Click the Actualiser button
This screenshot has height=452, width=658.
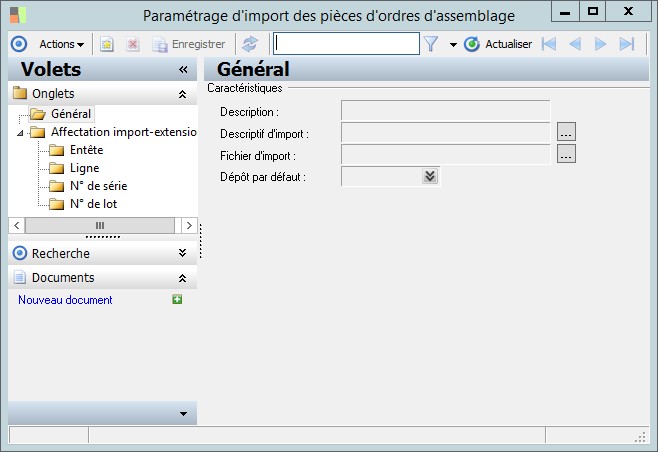coord(499,44)
